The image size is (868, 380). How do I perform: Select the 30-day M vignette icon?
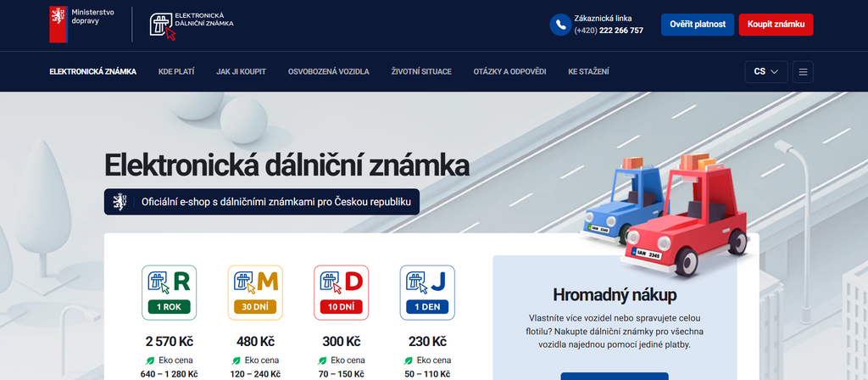tap(255, 292)
